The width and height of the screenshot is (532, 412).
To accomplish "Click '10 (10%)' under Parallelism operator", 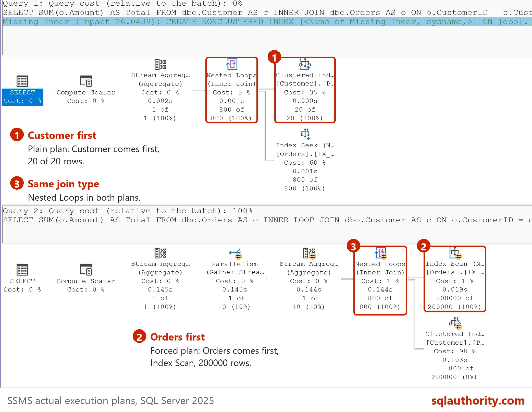I will (x=234, y=307).
